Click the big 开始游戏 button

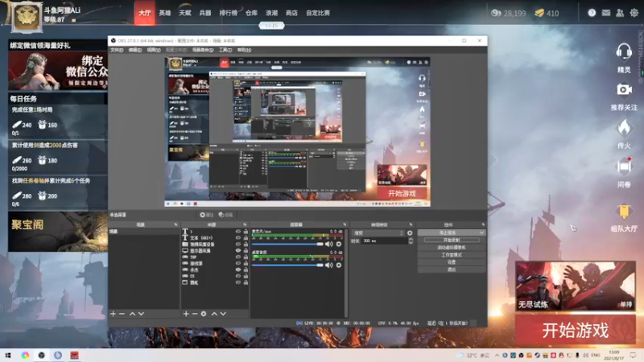click(x=575, y=331)
